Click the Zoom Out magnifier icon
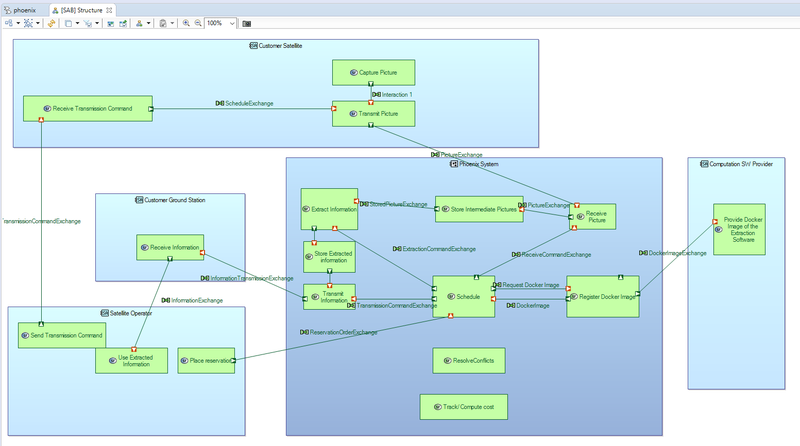This screenshot has width=800, height=446. pos(197,23)
